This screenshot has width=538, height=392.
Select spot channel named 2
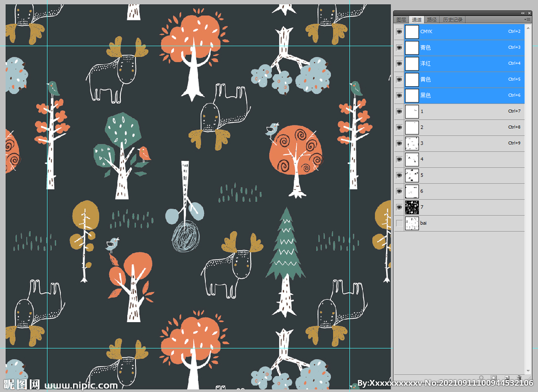click(464, 127)
